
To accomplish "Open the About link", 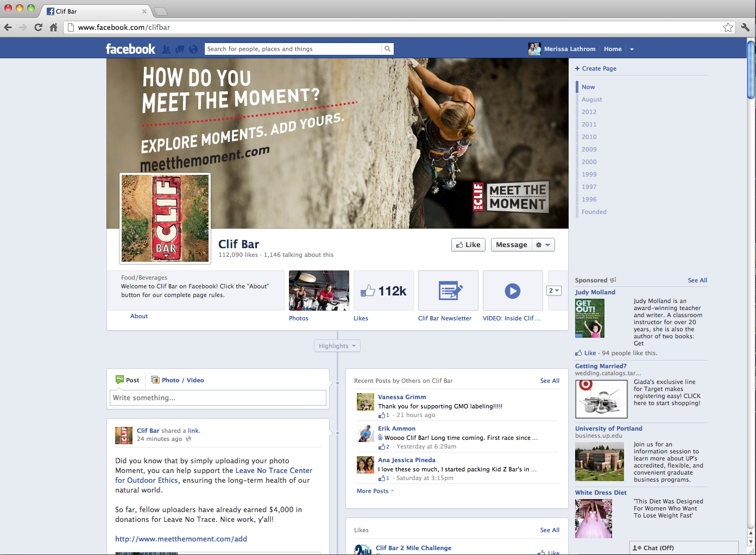I will (139, 316).
